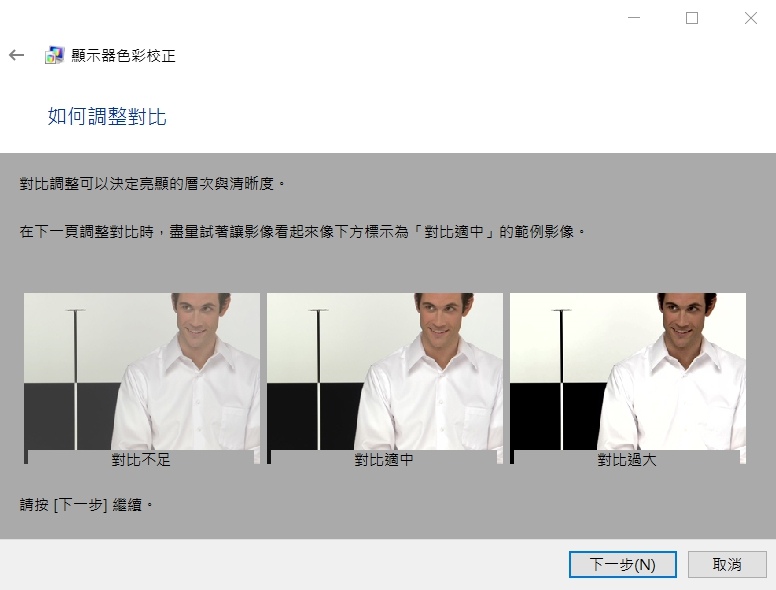Click the 對比適中 caption label

point(384,460)
